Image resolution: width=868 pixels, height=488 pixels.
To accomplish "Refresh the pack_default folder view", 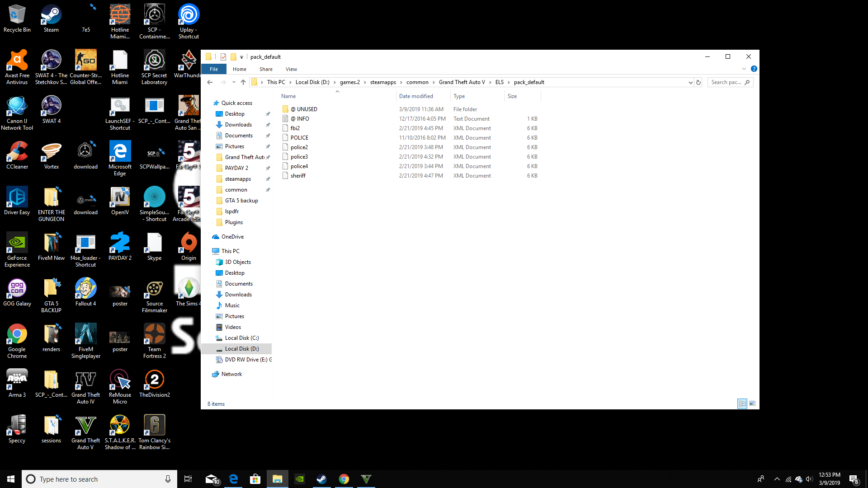I will (x=698, y=82).
